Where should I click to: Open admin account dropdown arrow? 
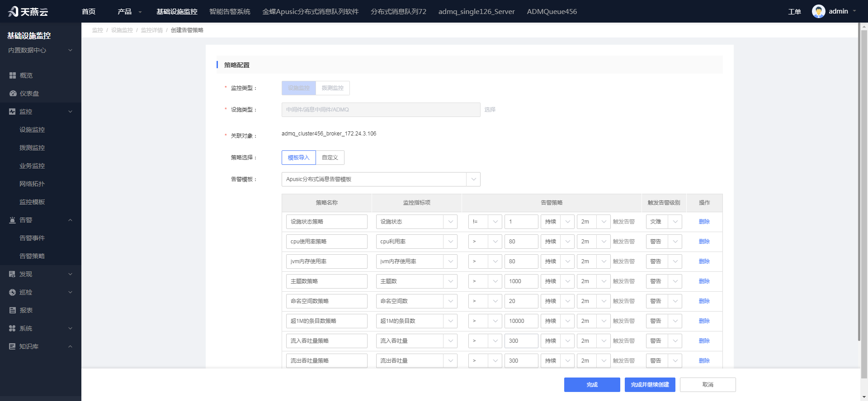(854, 11)
